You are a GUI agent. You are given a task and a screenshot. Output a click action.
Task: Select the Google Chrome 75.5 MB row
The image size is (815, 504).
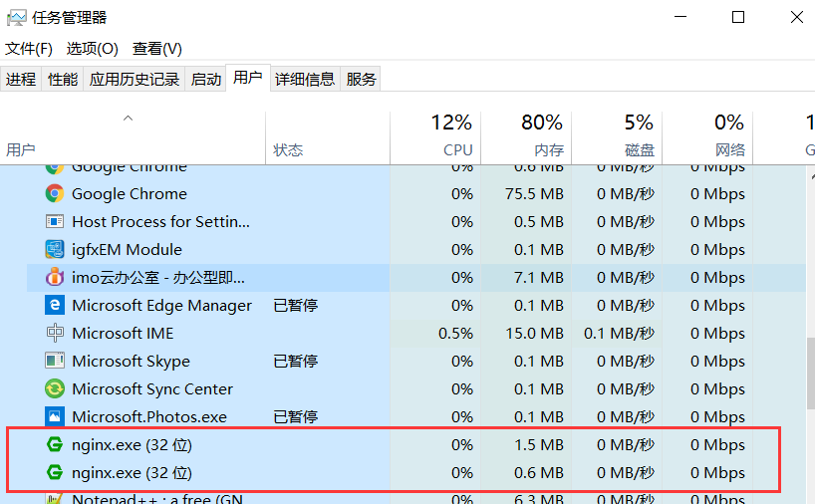click(x=403, y=194)
